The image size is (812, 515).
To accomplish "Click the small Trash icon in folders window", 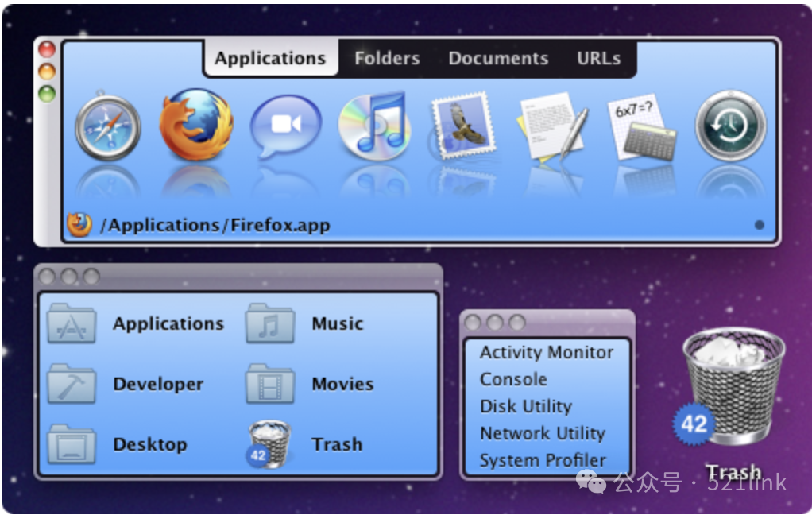I will click(x=269, y=444).
